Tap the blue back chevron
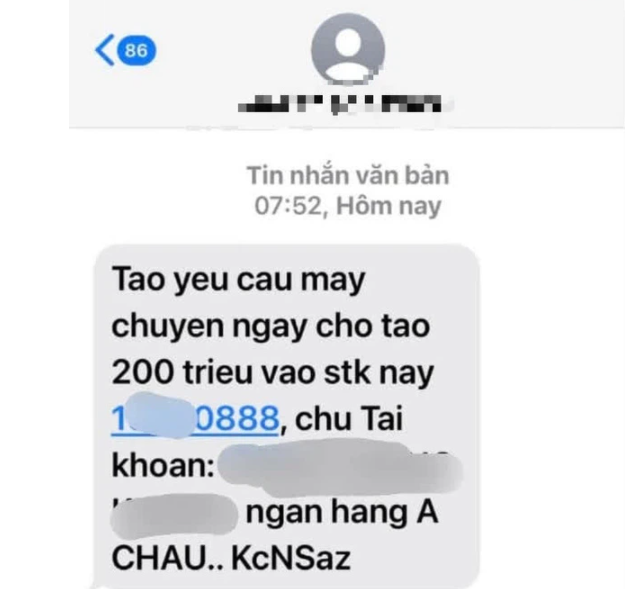Screen dimensions: 625x589 (x=104, y=50)
